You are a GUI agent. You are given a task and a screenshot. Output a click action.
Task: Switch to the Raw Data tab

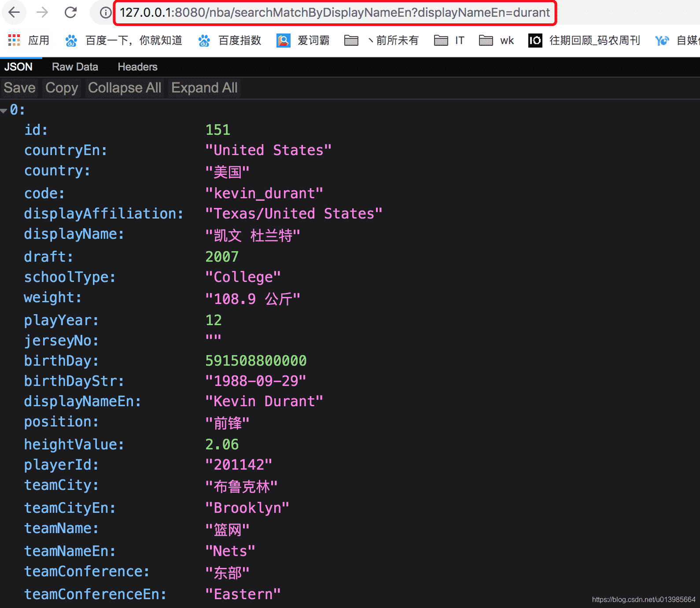75,67
